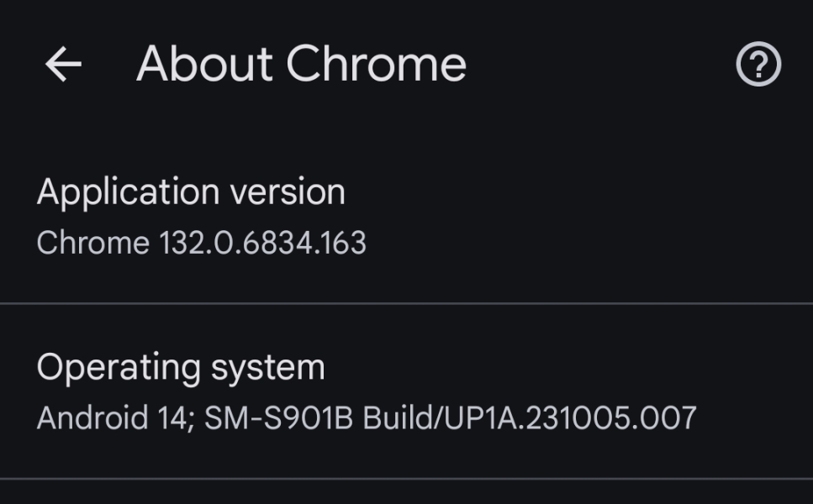
Task: Click divider line below Operating system row
Action: click(x=406, y=479)
